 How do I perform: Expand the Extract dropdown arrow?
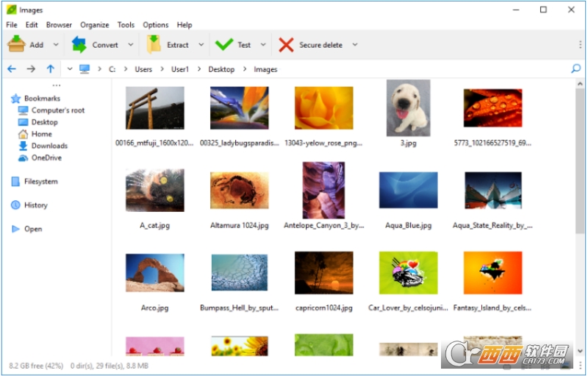tap(201, 45)
